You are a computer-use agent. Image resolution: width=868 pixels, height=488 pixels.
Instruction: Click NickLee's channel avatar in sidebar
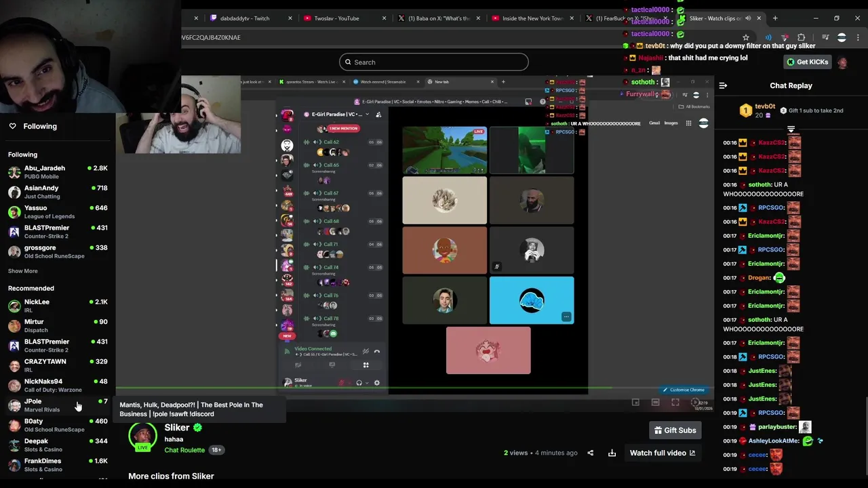point(14,306)
